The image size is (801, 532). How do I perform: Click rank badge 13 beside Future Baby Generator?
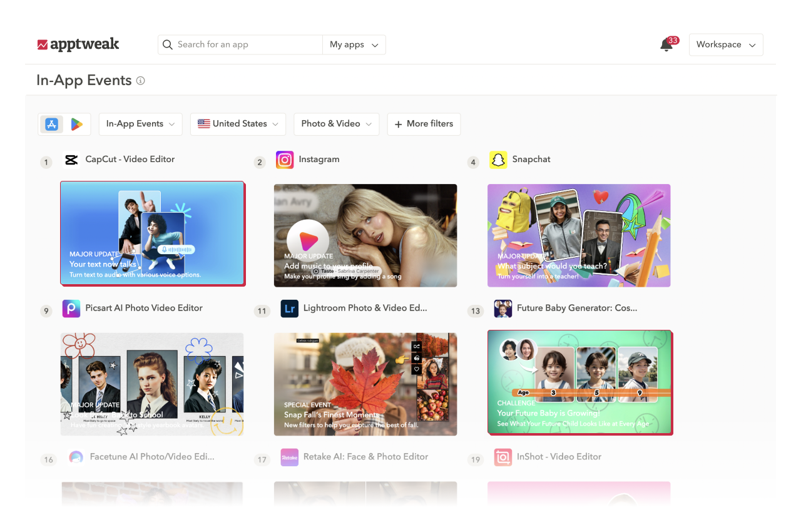point(476,311)
